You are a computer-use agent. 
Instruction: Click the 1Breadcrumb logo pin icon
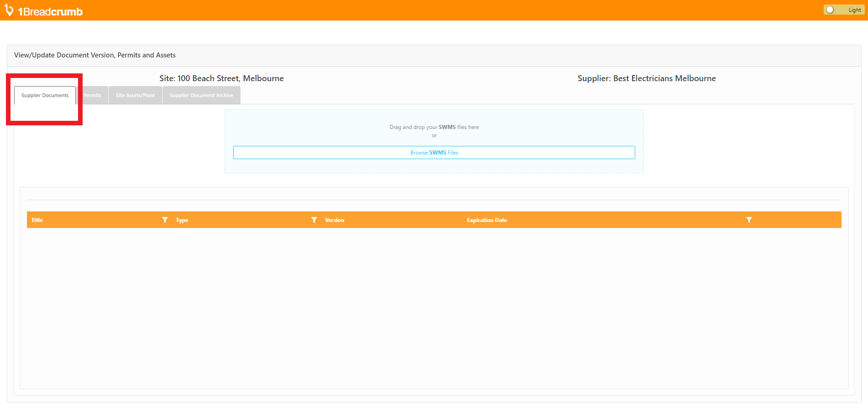[10, 10]
